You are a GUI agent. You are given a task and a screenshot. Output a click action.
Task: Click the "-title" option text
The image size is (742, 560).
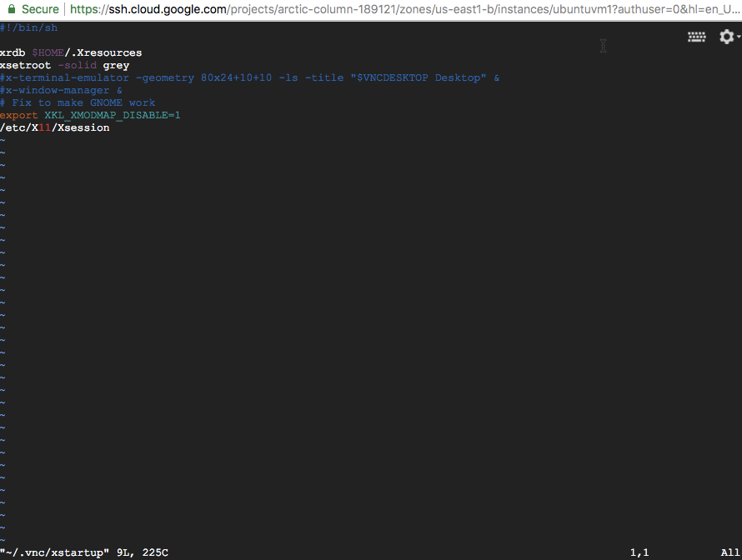324,77
